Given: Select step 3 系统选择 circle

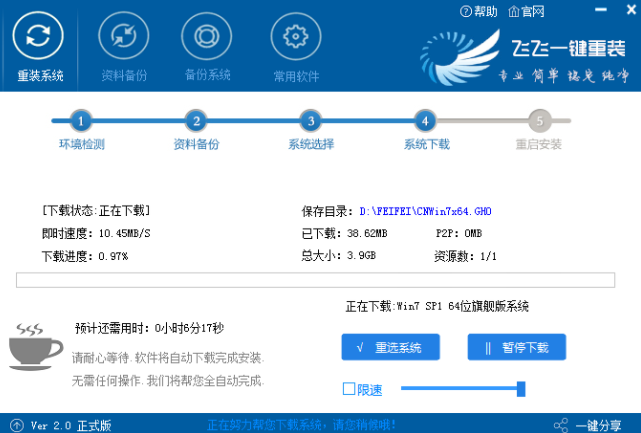Looking at the screenshot, I should 310,121.
